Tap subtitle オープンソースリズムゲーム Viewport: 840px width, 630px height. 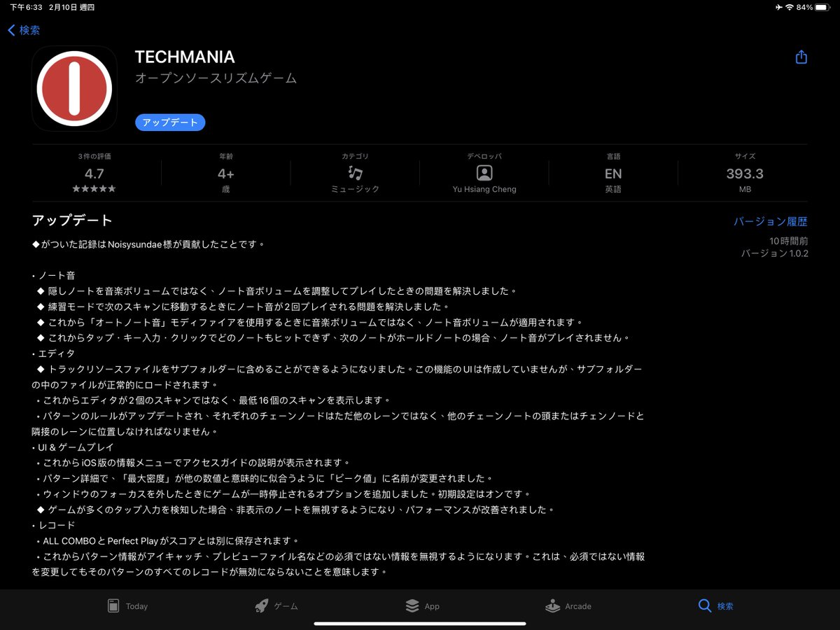click(x=216, y=78)
